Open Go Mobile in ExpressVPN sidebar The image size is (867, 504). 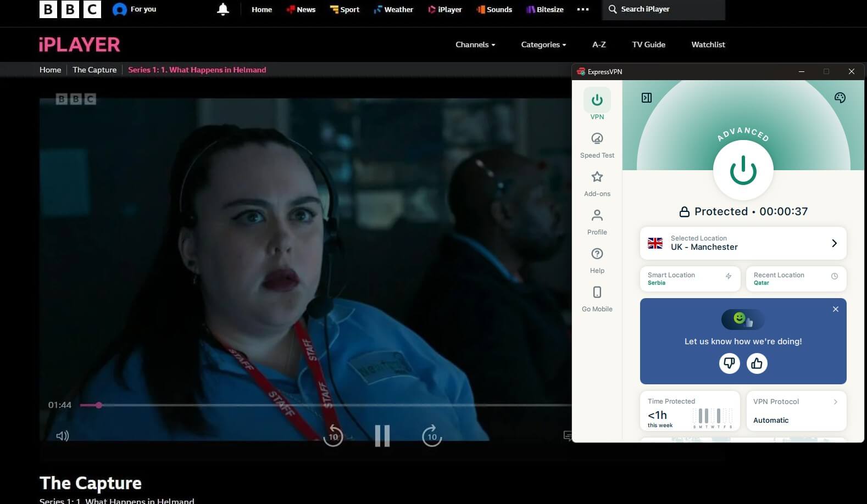click(597, 299)
